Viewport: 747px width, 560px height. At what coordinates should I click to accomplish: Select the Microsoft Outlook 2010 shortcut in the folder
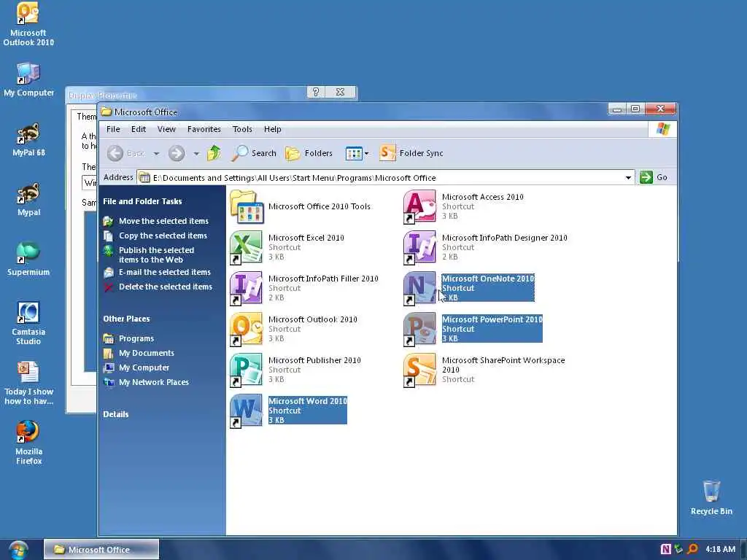click(x=246, y=330)
